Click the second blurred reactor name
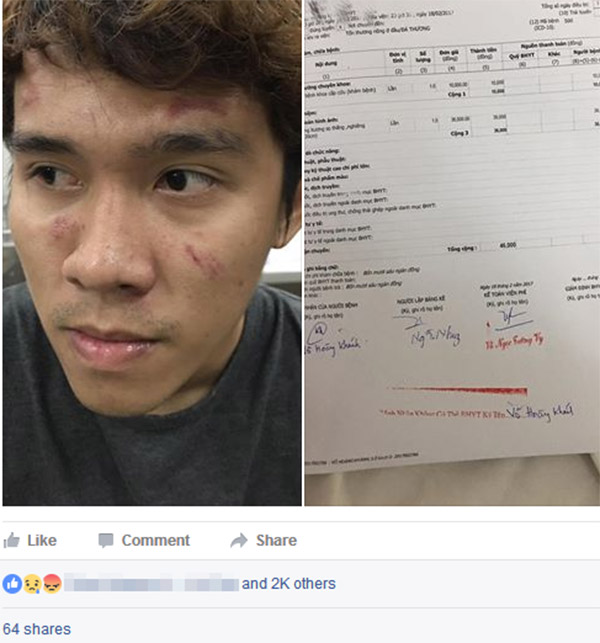This screenshot has height=643, width=600. coord(211,584)
